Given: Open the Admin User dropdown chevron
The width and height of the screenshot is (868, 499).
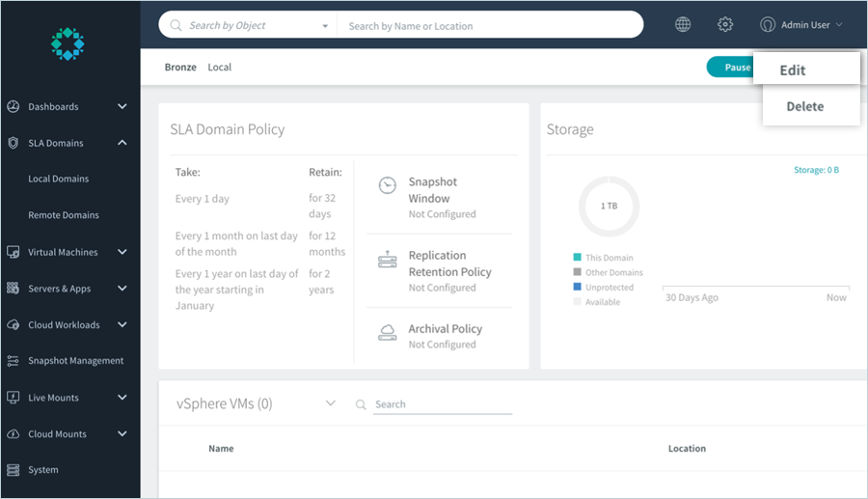Looking at the screenshot, I should [839, 24].
